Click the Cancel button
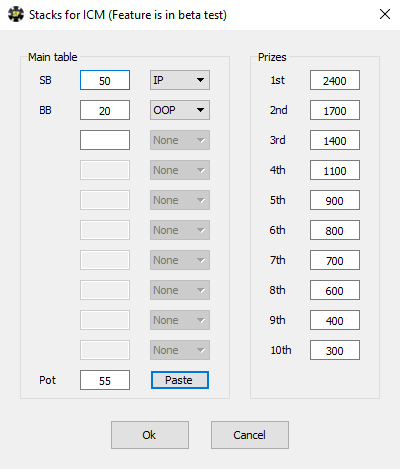The height and width of the screenshot is (469, 400). click(250, 435)
